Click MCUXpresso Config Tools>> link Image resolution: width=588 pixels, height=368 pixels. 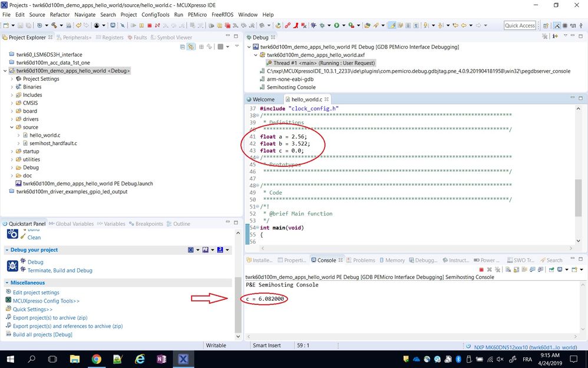click(46, 301)
